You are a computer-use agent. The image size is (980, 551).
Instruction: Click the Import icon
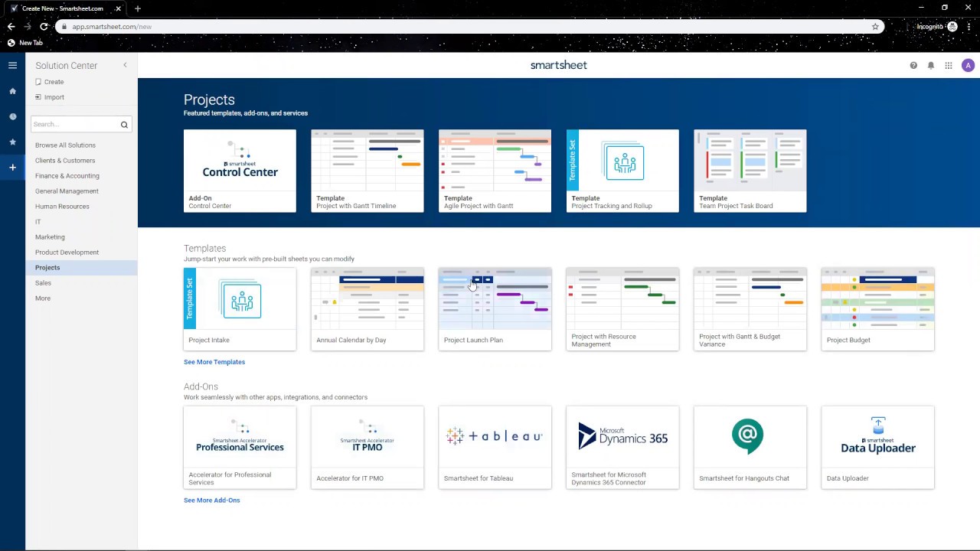[x=38, y=97]
